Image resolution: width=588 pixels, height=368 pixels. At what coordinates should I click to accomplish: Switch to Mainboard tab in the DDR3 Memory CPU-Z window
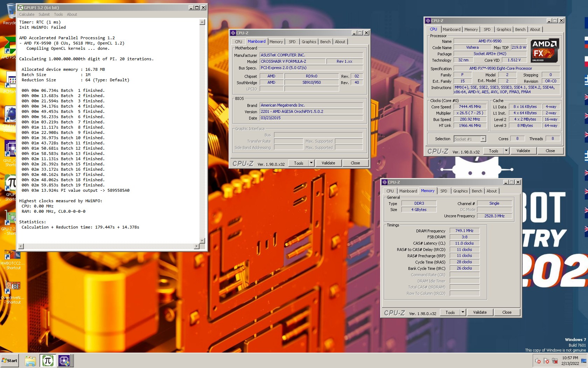408,191
